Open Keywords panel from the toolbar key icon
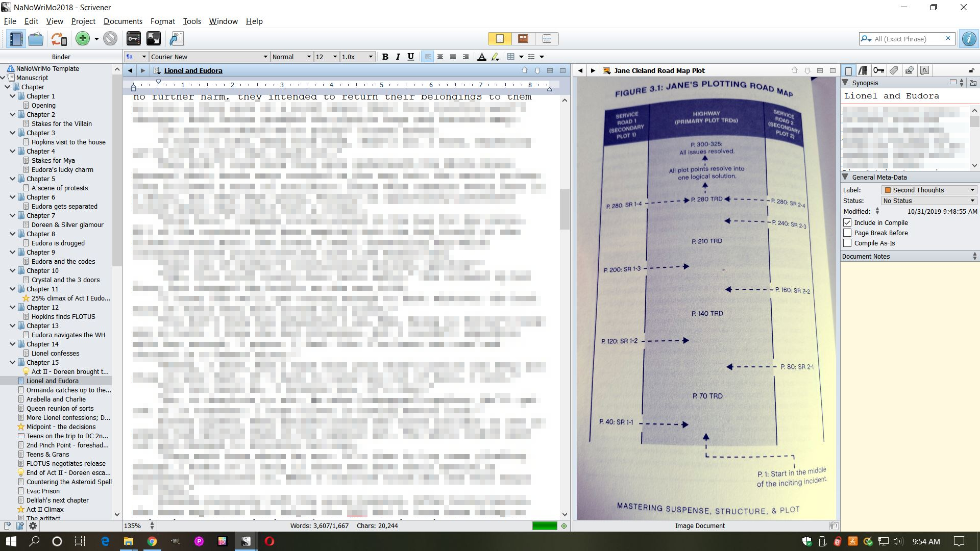 (x=134, y=39)
